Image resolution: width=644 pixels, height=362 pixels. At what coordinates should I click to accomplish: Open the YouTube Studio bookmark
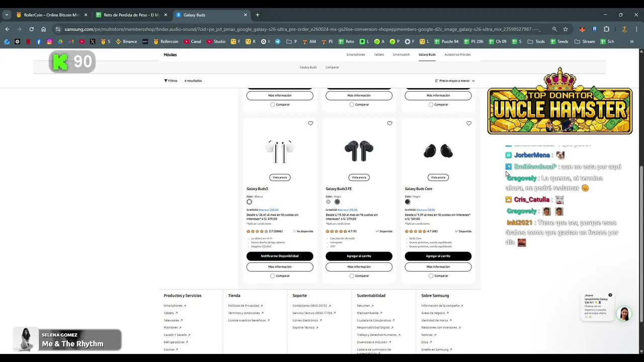pyautogui.click(x=216, y=42)
